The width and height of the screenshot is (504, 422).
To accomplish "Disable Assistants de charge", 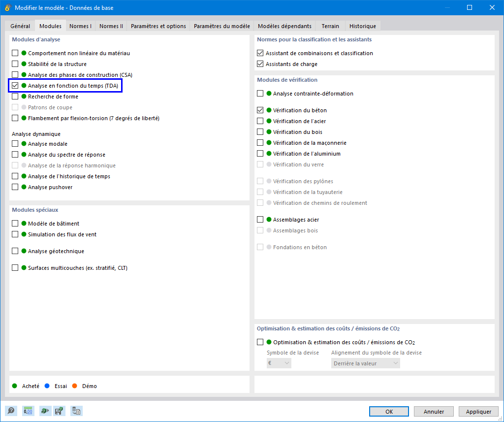I will pos(259,64).
